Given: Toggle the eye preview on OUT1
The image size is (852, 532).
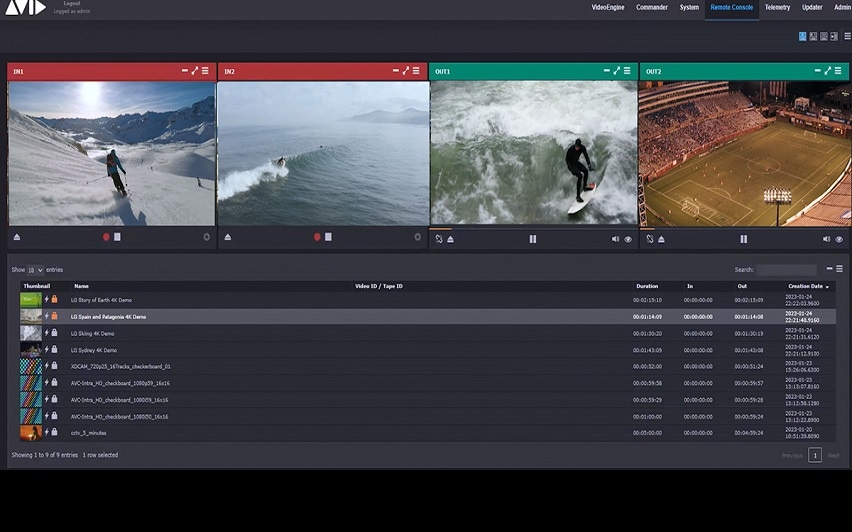Looking at the screenshot, I should [628, 239].
